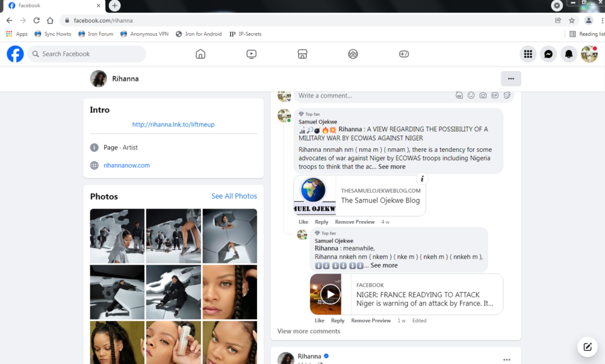Open the sticker picker in comment box
Image resolution: width=605 pixels, height=364 pixels.
[507, 95]
